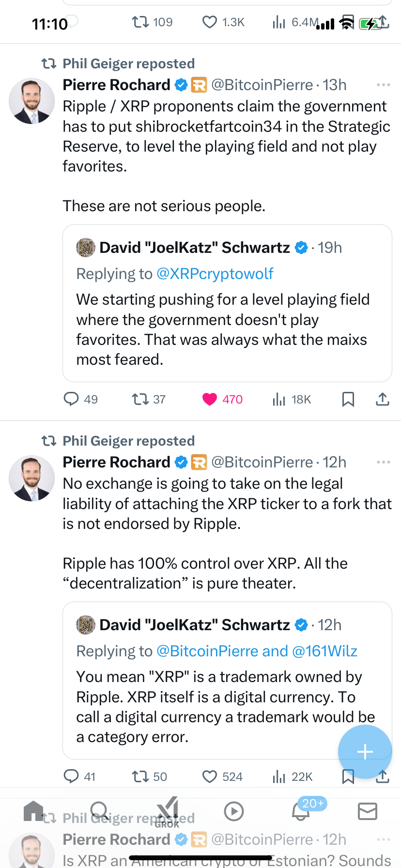Open replies on the 41-comment post
Image resolution: width=401 pixels, height=868 pixels.
71,776
